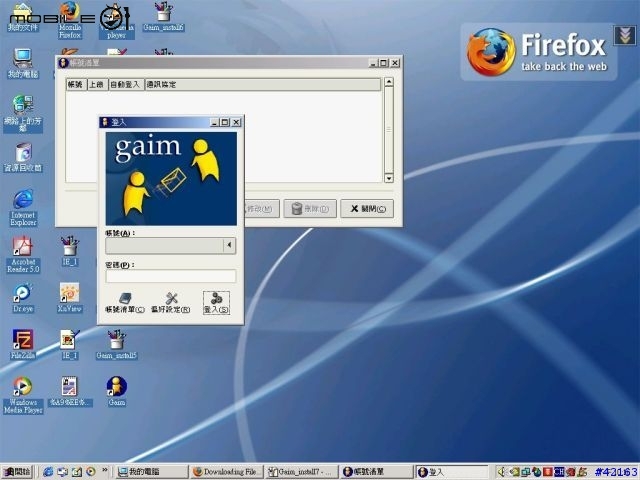Click the partially hidden 修改(M) modify button
640x480 pixels.
[x=262, y=209]
